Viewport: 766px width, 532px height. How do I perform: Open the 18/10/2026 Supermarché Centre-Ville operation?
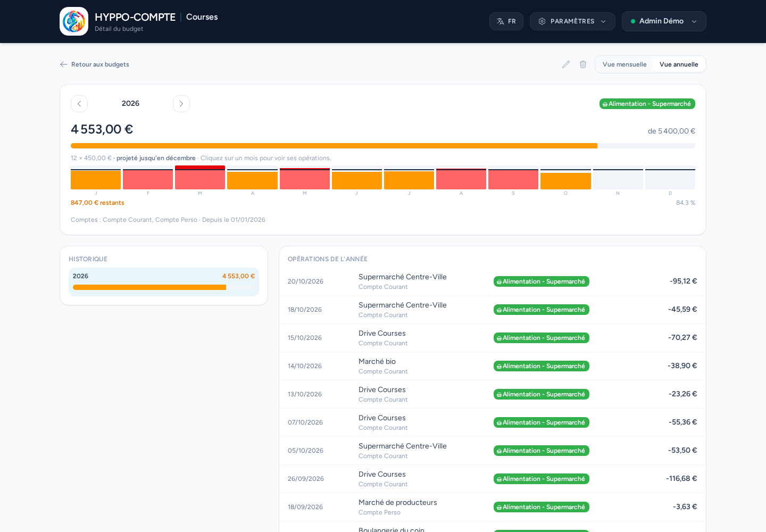tap(493, 310)
